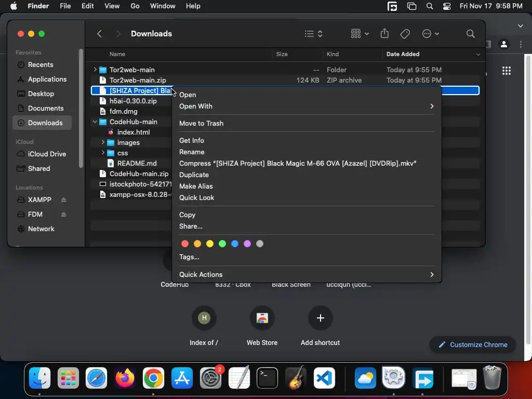Open Applications in the sidebar

[x=42, y=79]
